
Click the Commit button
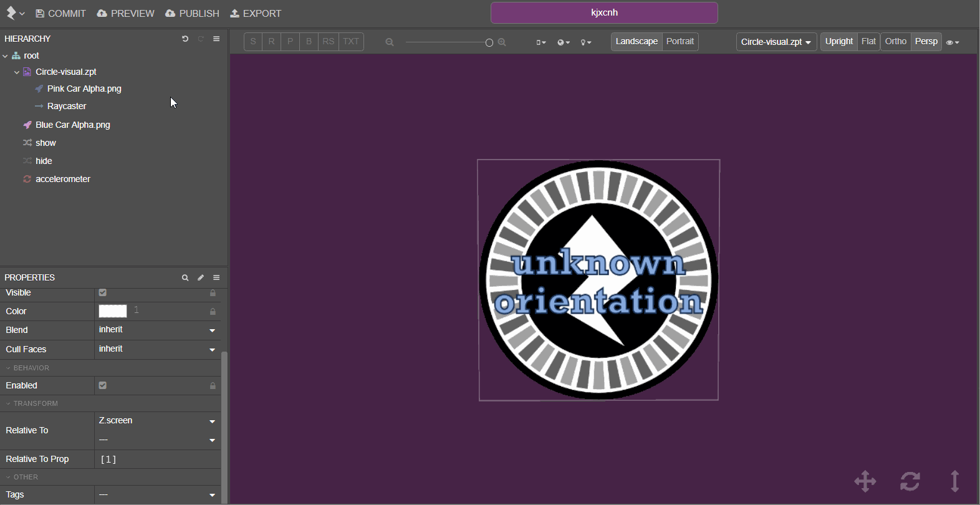tap(60, 13)
